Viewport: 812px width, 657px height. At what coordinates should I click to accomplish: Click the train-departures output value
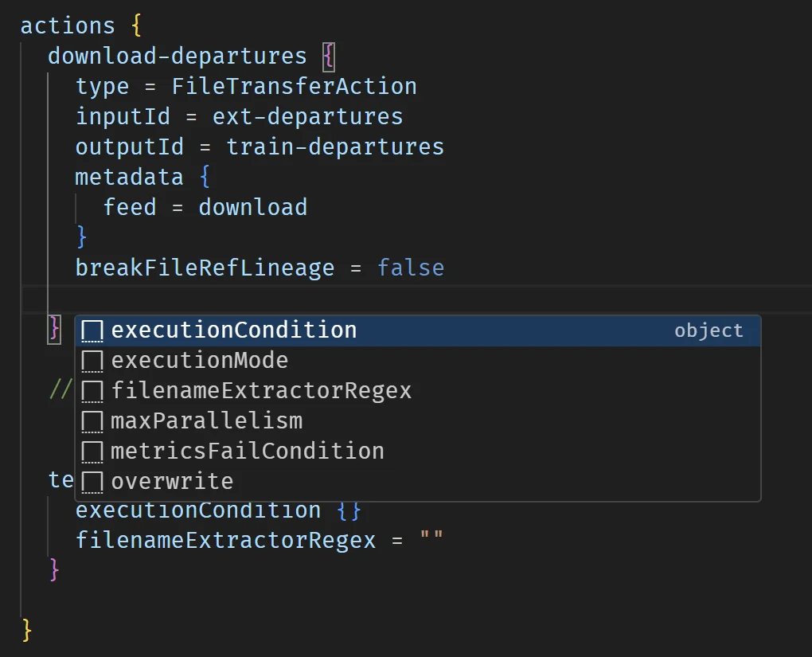[334, 147]
